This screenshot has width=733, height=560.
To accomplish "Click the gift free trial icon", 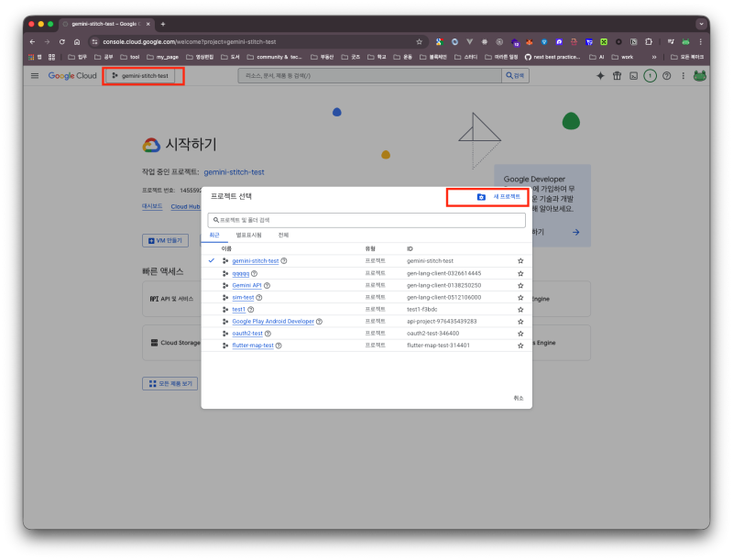I will (617, 76).
